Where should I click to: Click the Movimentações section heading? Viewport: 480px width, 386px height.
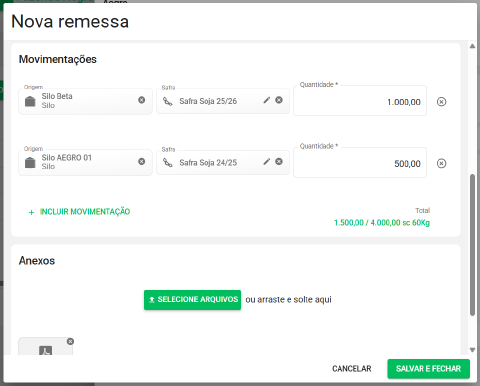(x=58, y=59)
